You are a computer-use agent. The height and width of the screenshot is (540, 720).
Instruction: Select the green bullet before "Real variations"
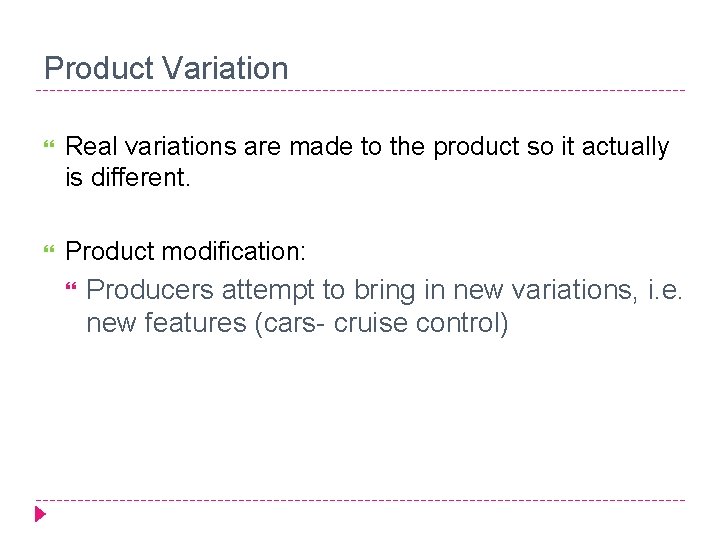pyautogui.click(x=49, y=144)
